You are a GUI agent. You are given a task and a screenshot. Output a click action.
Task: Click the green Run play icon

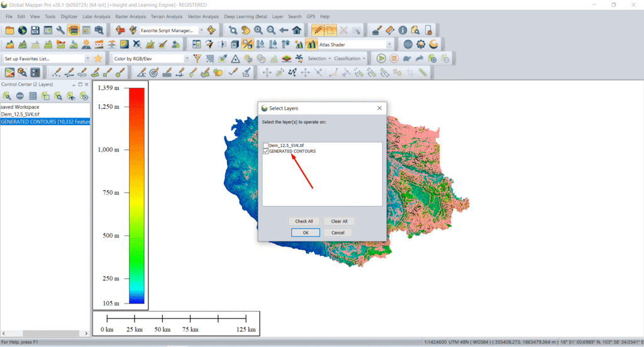[381, 58]
